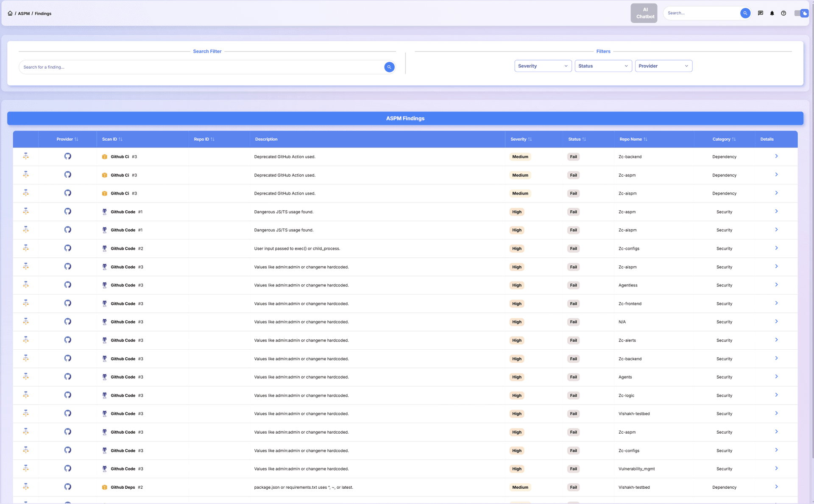Click the finding search magnifier button
The image size is (814, 504).
[x=389, y=67]
